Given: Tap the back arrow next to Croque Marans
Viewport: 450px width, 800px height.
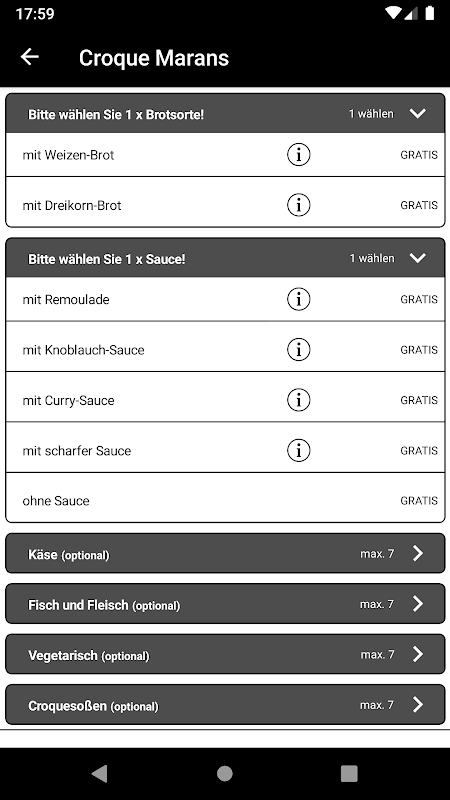Looking at the screenshot, I should [x=30, y=57].
